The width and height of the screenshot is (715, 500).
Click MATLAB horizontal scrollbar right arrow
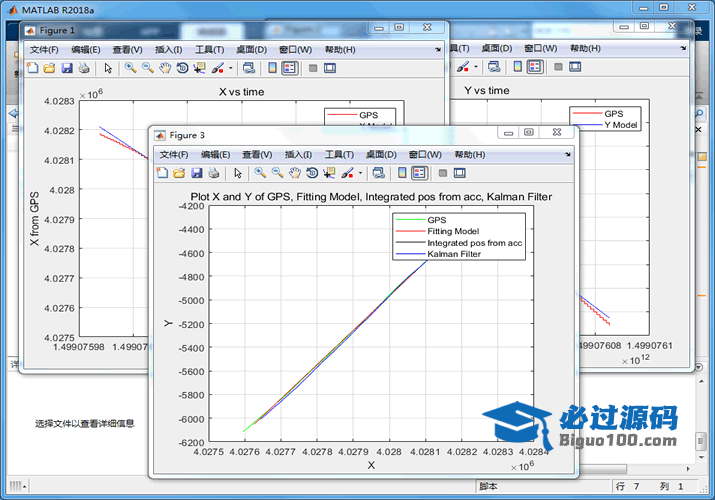click(x=688, y=469)
